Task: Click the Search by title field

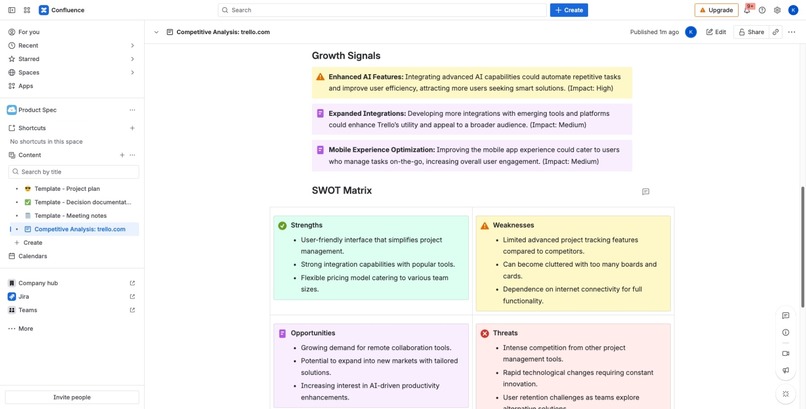Action: [74, 172]
